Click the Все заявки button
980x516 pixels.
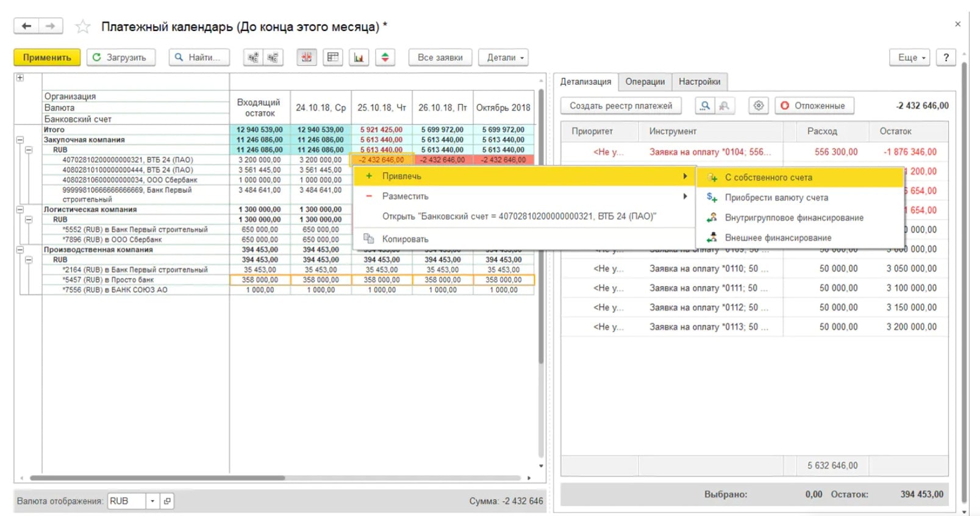440,57
